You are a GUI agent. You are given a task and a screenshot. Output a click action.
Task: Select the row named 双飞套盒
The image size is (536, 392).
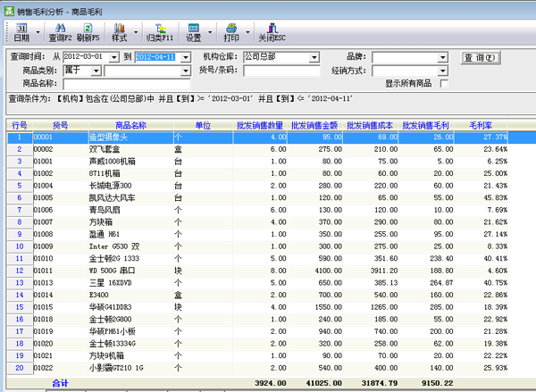[x=257, y=149]
